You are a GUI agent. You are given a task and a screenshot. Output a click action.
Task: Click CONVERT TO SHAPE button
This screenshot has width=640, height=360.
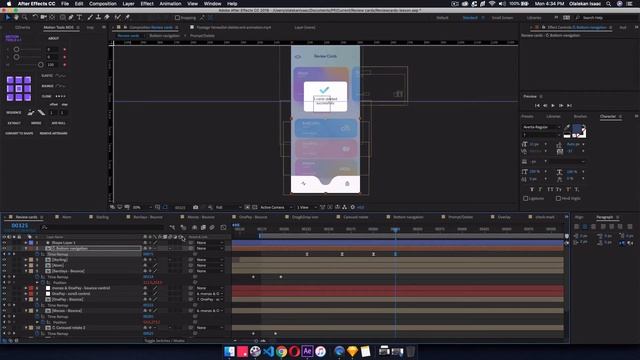(x=19, y=133)
